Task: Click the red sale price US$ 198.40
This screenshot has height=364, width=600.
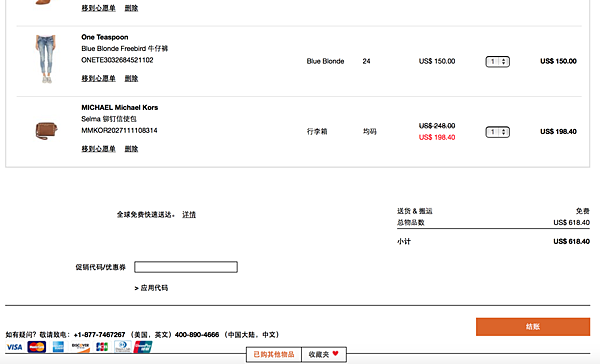Action: click(437, 137)
